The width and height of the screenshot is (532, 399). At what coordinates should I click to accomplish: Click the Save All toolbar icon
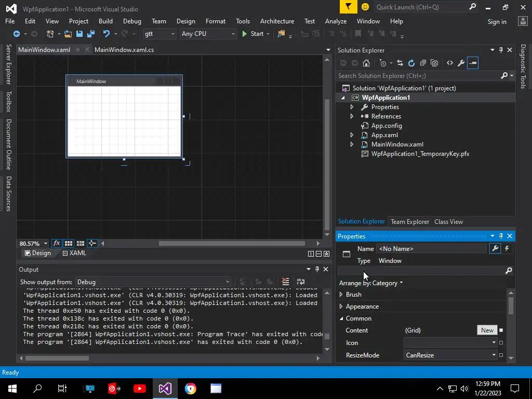tap(91, 34)
